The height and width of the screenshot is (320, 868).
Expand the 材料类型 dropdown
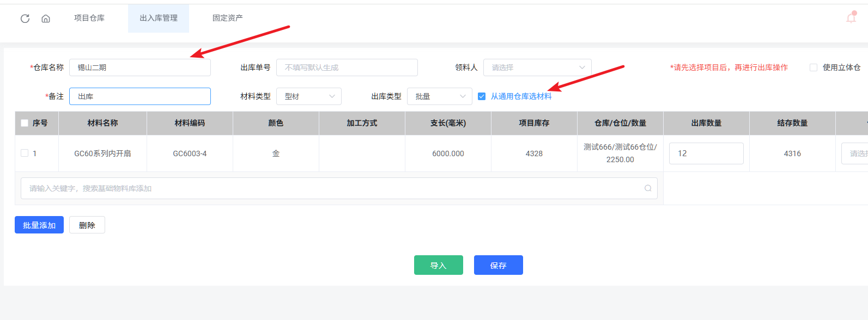(x=308, y=96)
